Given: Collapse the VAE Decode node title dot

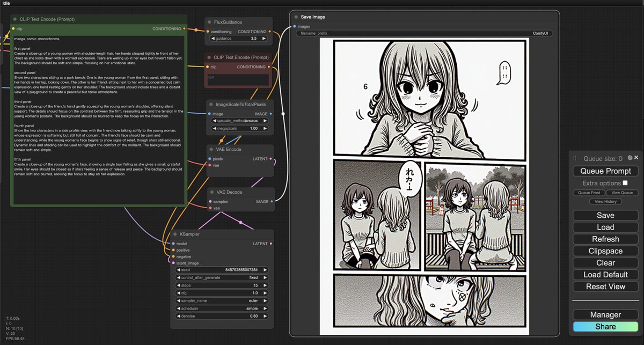Looking at the screenshot, I should 212,192.
